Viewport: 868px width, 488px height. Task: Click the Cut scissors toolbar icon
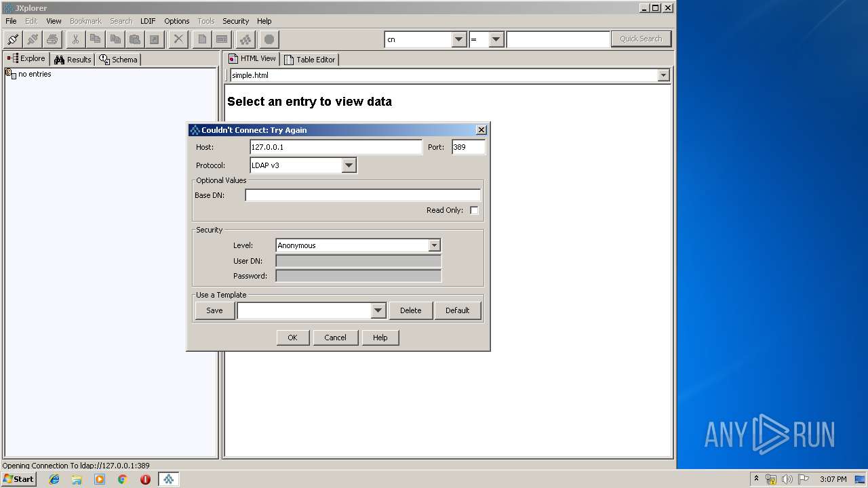75,39
